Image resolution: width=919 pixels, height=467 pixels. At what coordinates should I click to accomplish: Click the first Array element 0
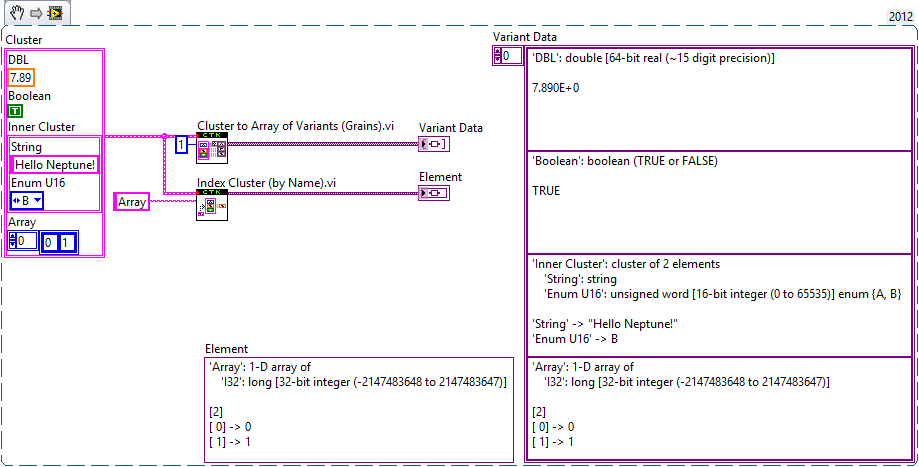[x=50, y=243]
